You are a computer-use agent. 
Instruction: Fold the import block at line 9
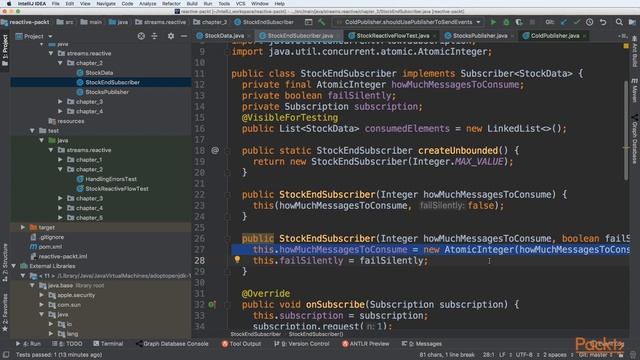point(227,52)
